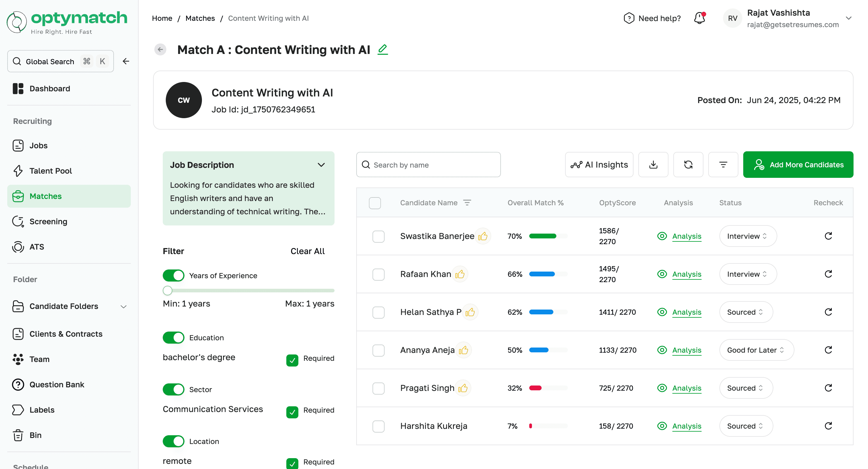This screenshot has width=868, height=469.
Task: Select checkbox for Helan Sathya P
Action: pos(379,312)
